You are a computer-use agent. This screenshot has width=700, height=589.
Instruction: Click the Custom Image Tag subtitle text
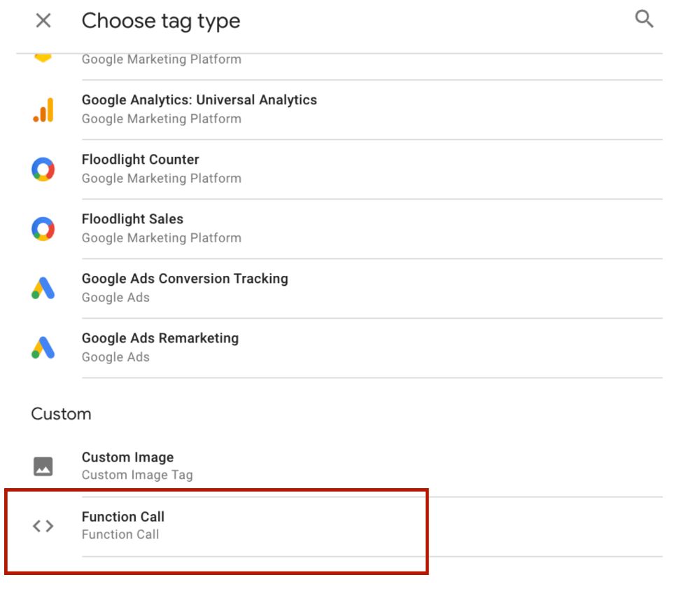pos(136,475)
